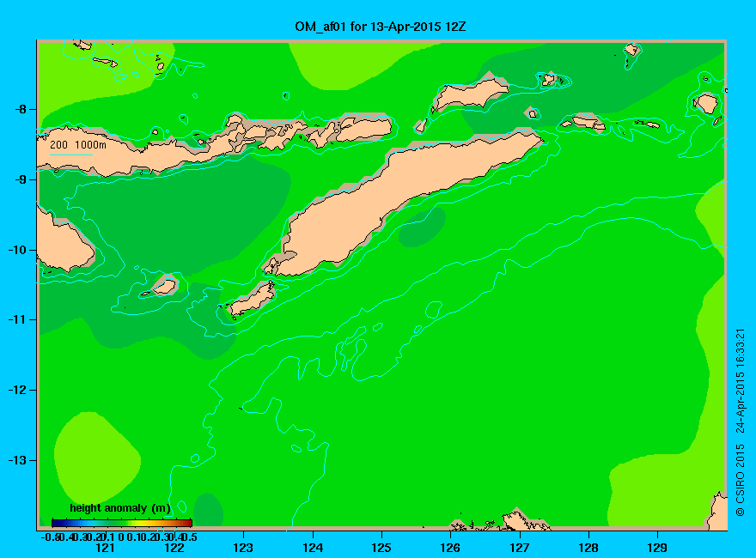The image size is (756, 558).
Task: Click the longitude axis label 124
Action: (x=313, y=548)
